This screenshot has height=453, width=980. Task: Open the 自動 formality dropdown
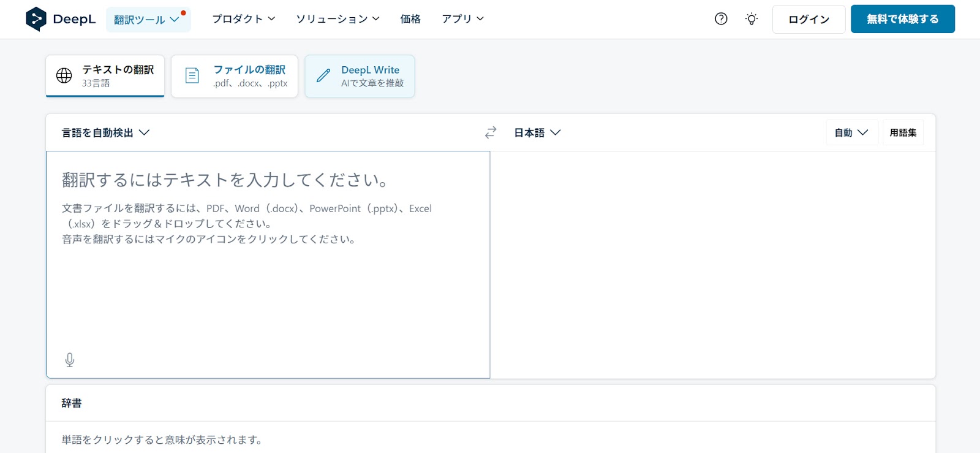tap(851, 132)
